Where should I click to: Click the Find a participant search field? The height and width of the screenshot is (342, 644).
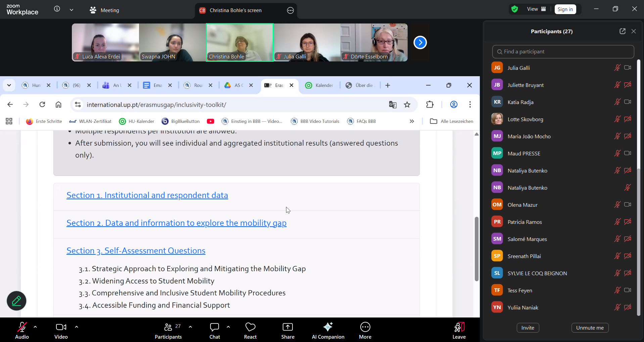click(563, 52)
